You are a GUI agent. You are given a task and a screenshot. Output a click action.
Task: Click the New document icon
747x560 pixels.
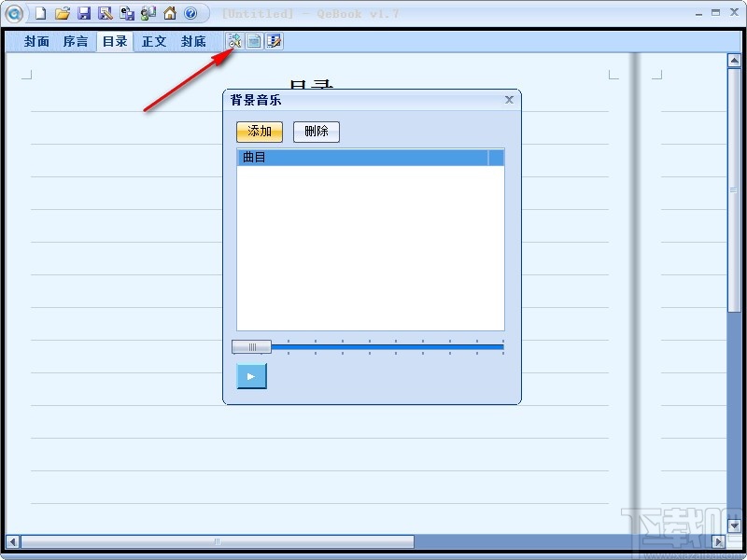click(x=38, y=13)
